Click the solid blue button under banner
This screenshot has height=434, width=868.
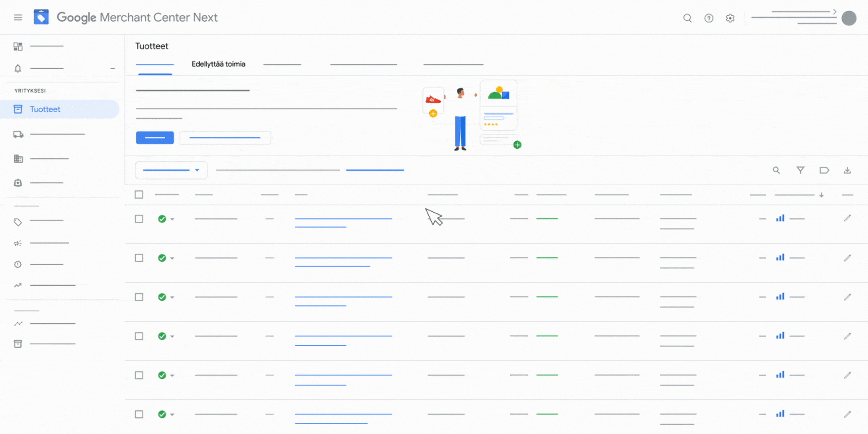click(x=155, y=137)
